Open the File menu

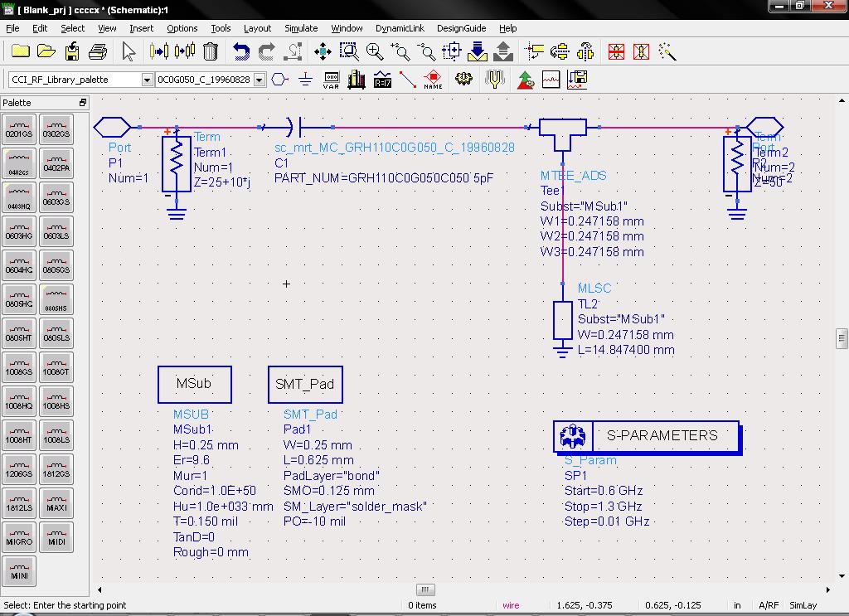click(12, 28)
